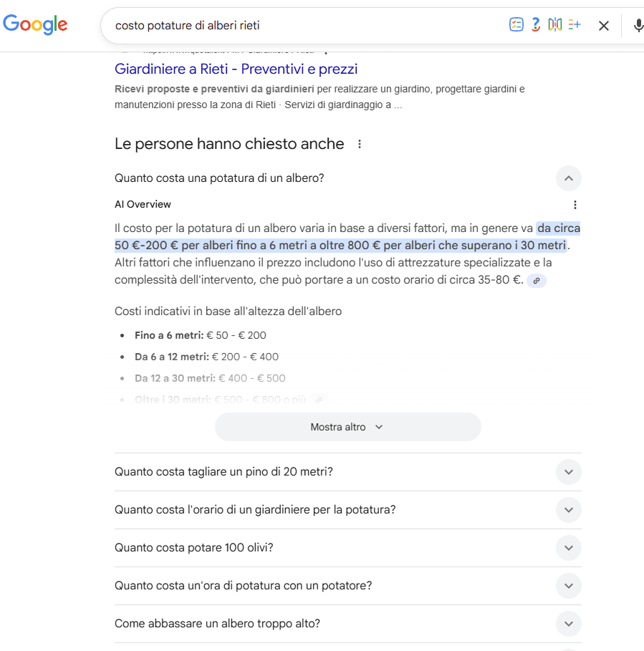Expand 'Quanto costa un'ora di potatura con un potatore?'

tap(568, 586)
